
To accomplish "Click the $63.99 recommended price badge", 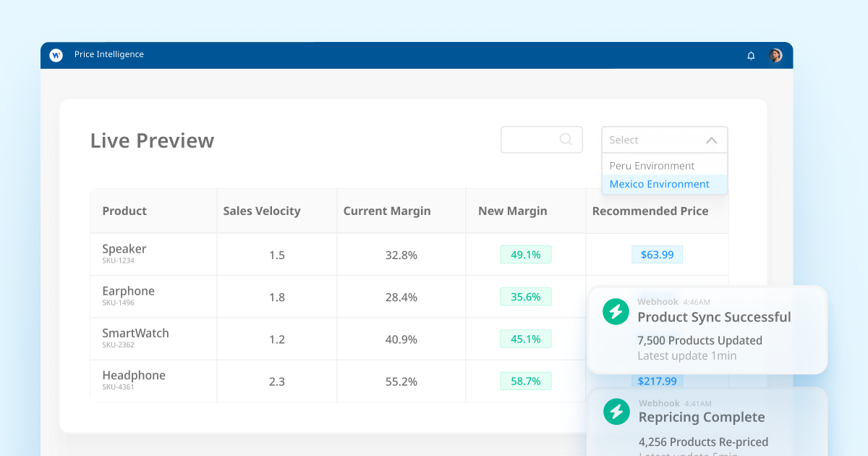I will 657,255.
